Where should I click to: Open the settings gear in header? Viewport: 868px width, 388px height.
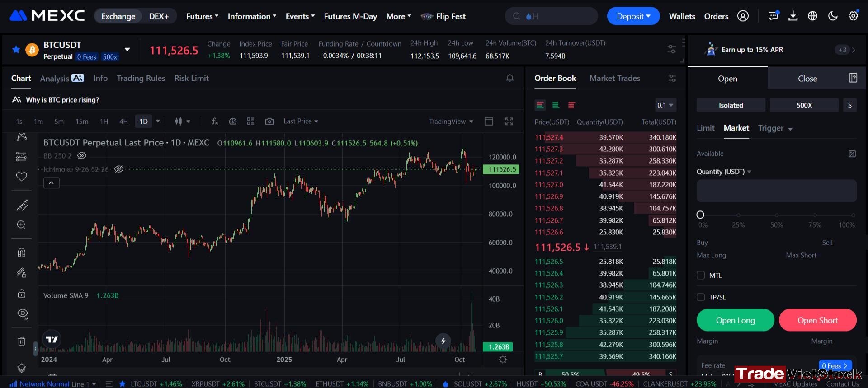point(853,16)
